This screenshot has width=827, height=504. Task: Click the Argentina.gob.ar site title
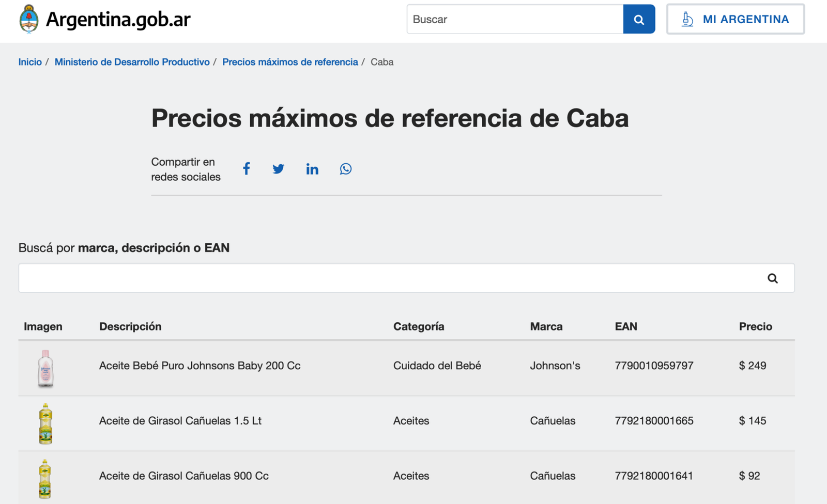point(118,19)
